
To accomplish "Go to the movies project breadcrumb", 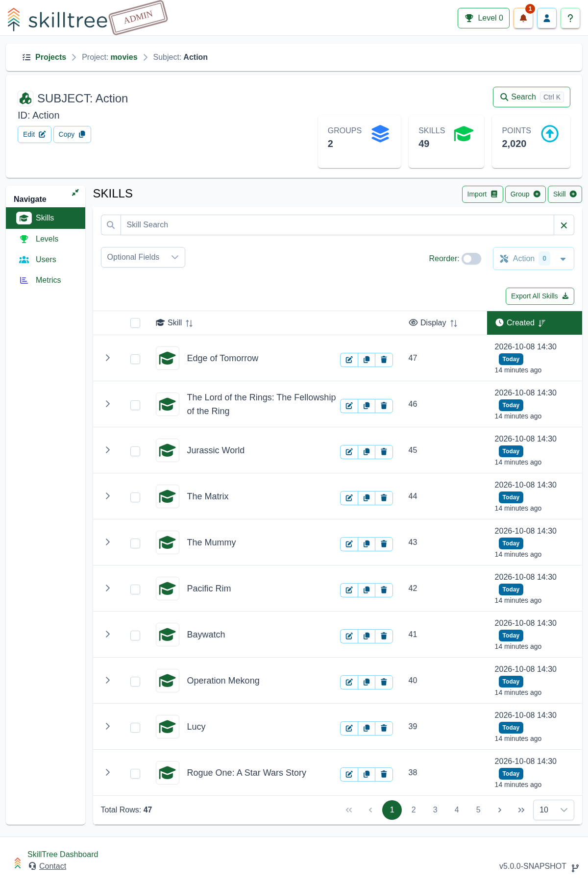I will [x=110, y=57].
